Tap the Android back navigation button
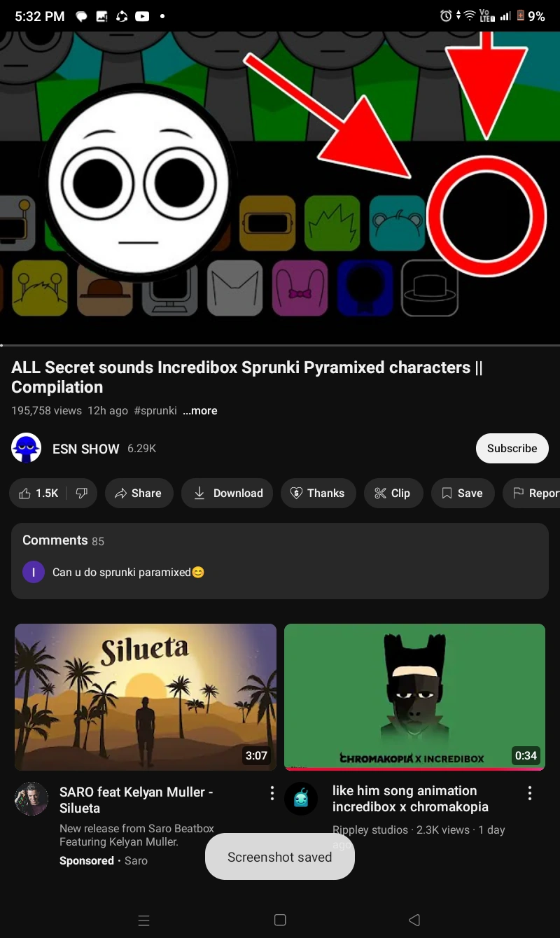 pyautogui.click(x=414, y=920)
